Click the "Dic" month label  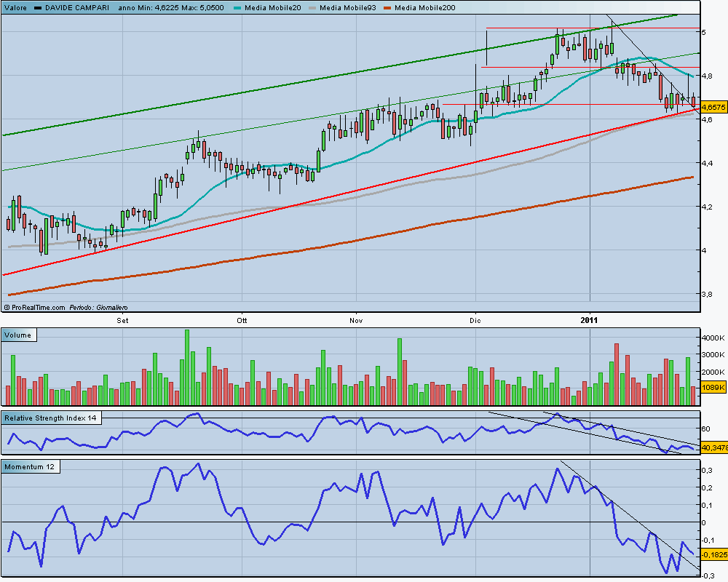pyautogui.click(x=475, y=320)
